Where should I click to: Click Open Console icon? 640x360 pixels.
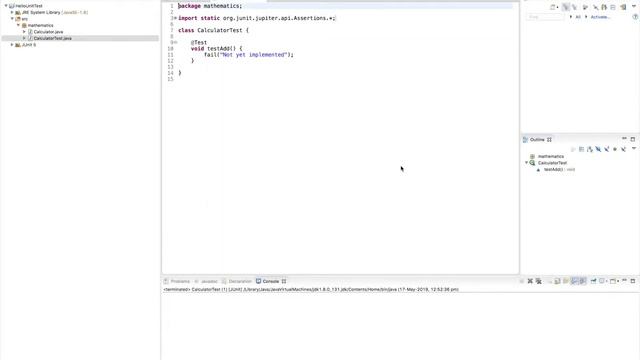(613, 281)
